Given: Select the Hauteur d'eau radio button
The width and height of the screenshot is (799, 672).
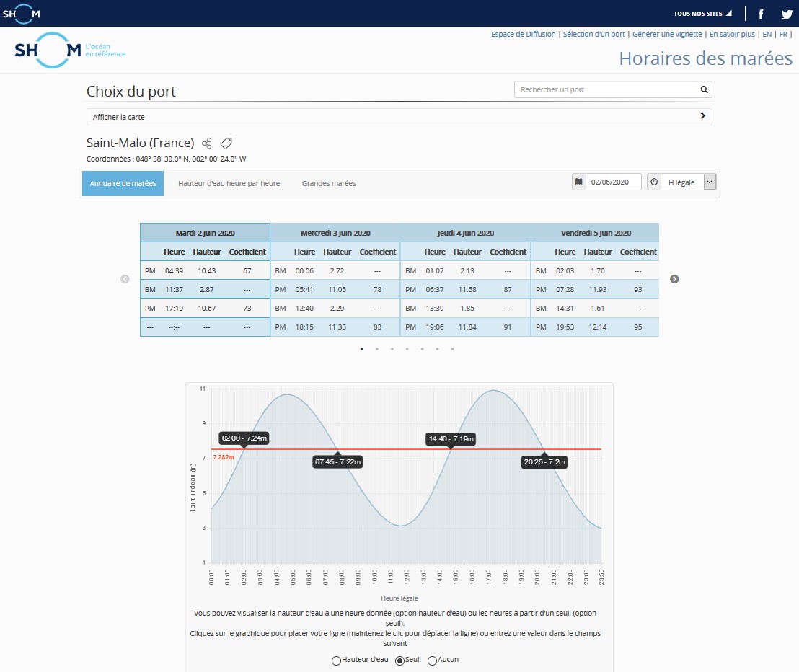Looking at the screenshot, I should [x=336, y=660].
